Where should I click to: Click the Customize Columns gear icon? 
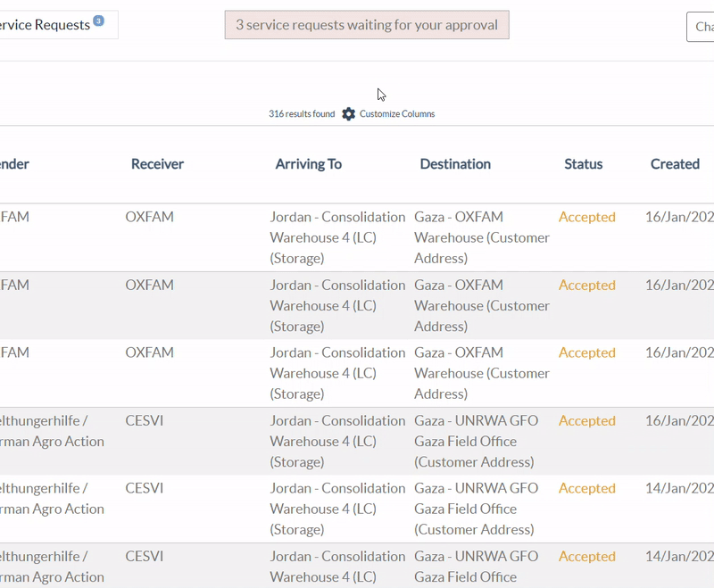coord(348,114)
